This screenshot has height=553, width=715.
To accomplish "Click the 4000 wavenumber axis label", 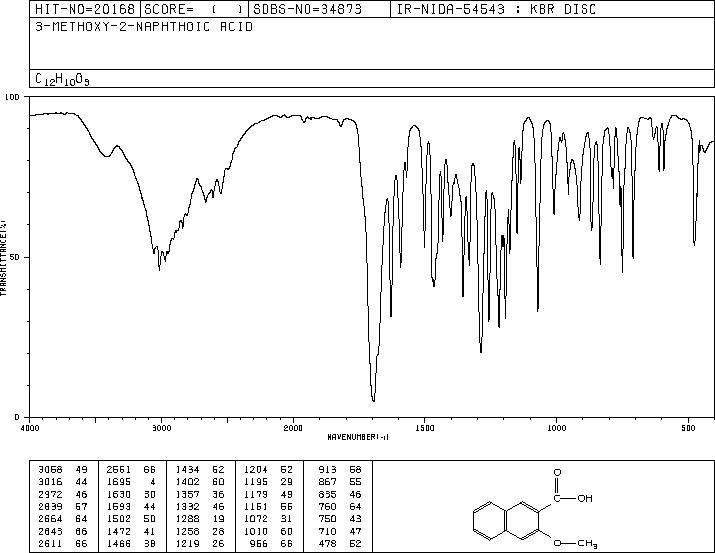I will 29,428.
